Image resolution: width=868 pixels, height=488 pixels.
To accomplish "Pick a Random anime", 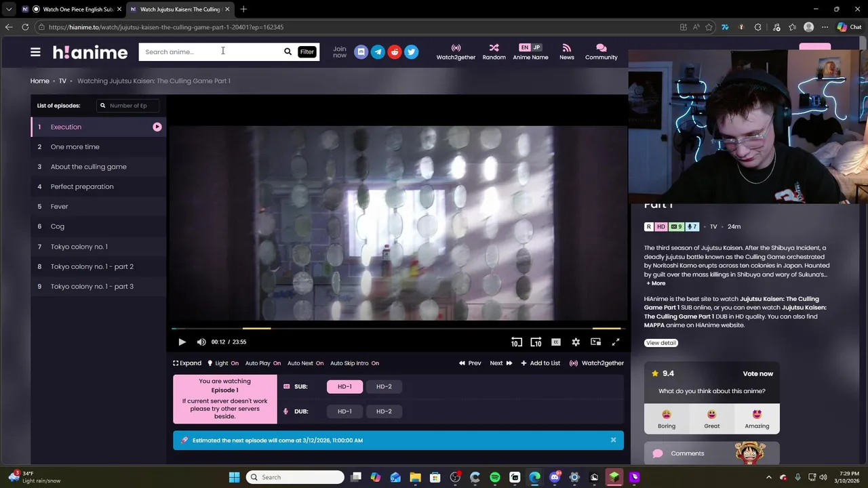I will point(494,52).
